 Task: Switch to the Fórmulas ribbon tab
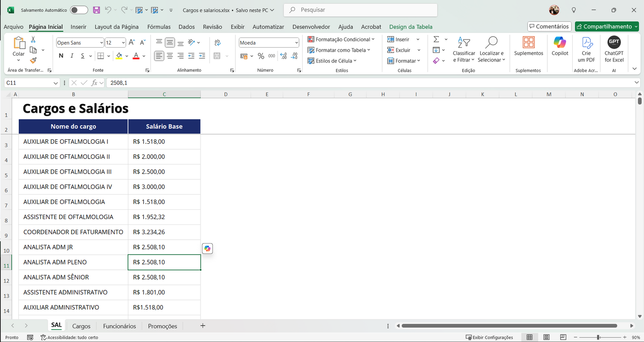159,27
